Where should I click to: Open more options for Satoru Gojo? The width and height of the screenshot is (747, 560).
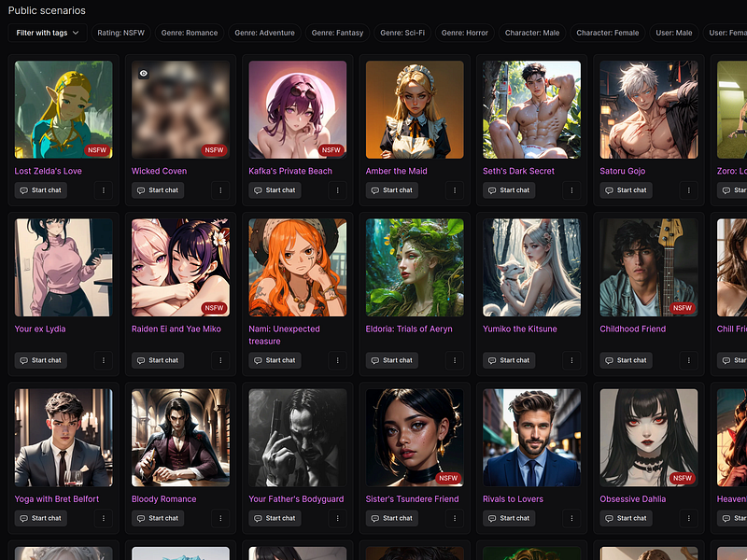(x=689, y=190)
